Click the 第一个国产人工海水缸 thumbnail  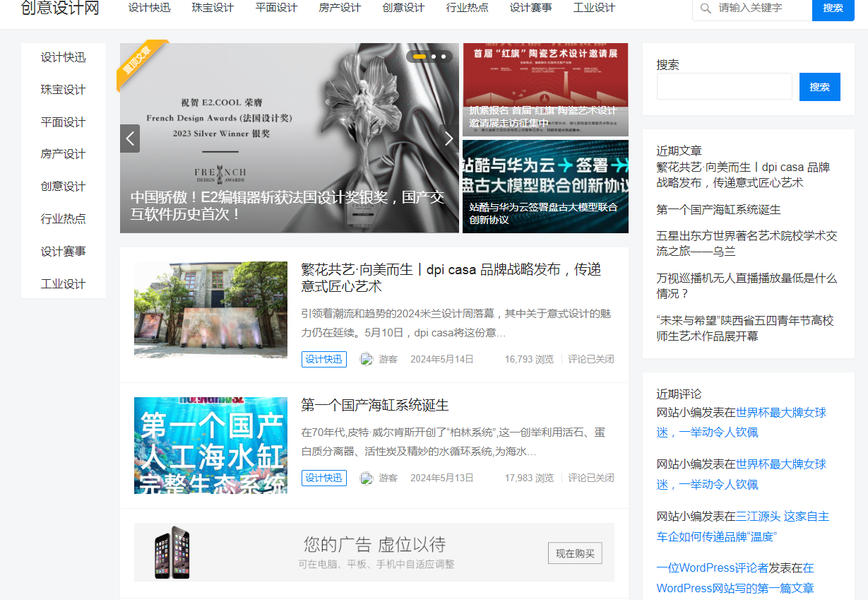point(210,445)
